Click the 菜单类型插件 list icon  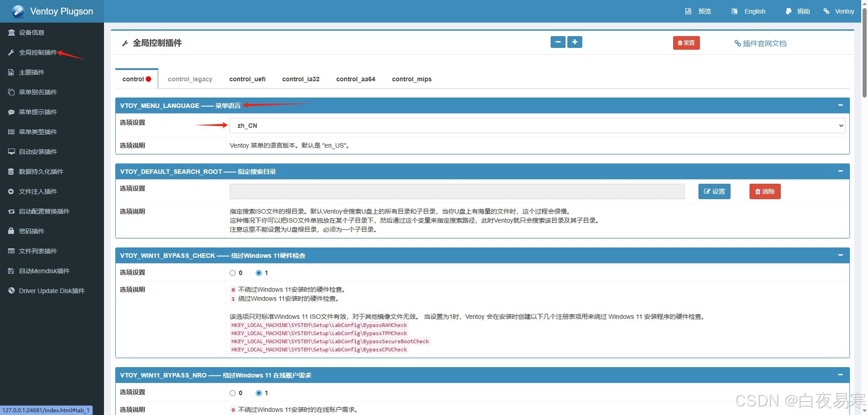pos(11,132)
